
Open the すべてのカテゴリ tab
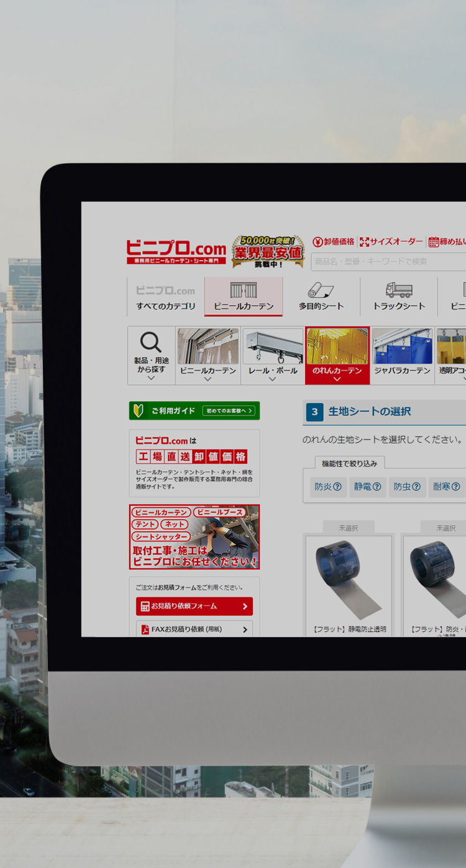(x=166, y=297)
